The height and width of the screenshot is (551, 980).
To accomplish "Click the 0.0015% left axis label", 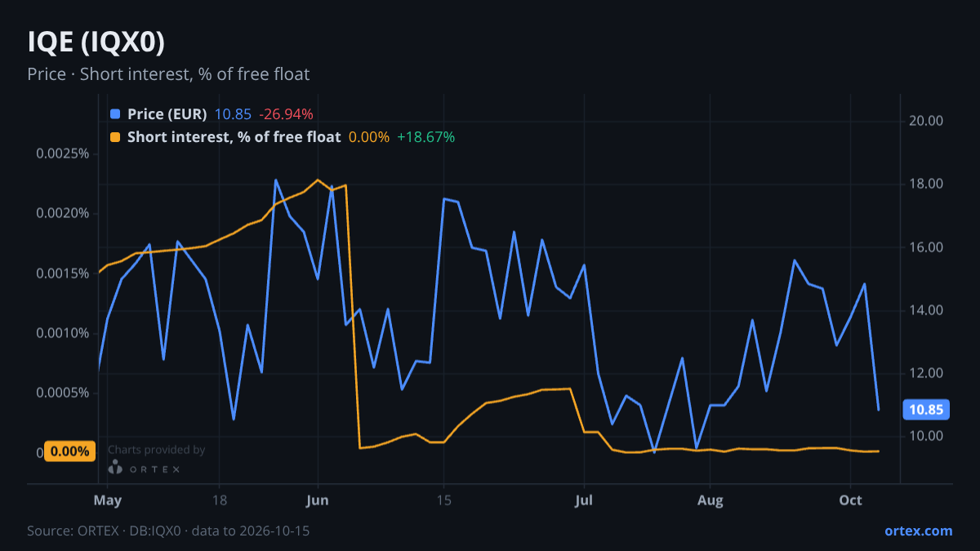I will [62, 273].
